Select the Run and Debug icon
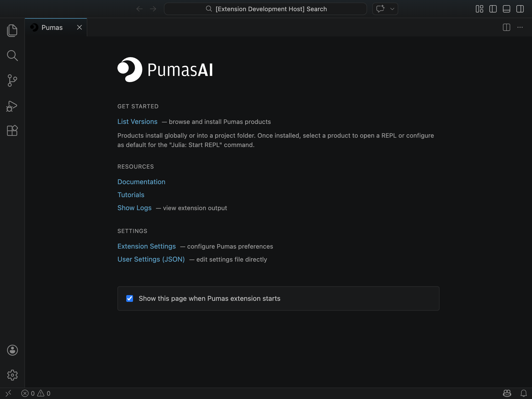The width and height of the screenshot is (532, 399). coord(12,106)
